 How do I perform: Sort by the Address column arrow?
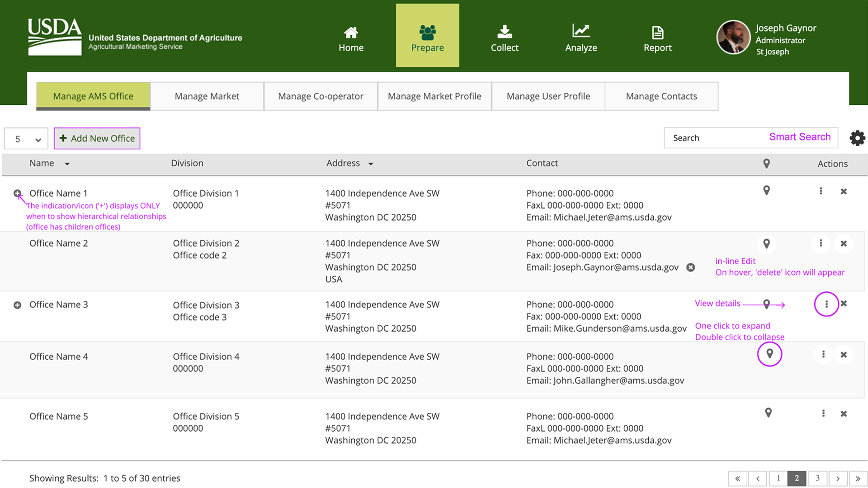click(x=370, y=164)
